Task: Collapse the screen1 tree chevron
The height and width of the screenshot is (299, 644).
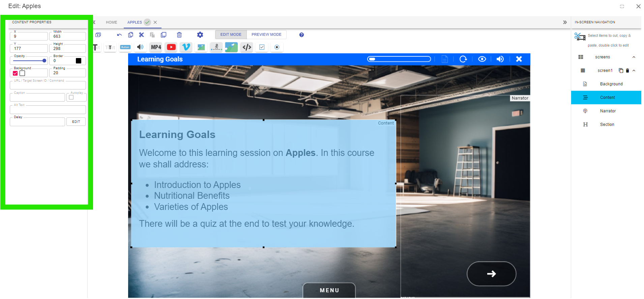Action: coord(634,71)
